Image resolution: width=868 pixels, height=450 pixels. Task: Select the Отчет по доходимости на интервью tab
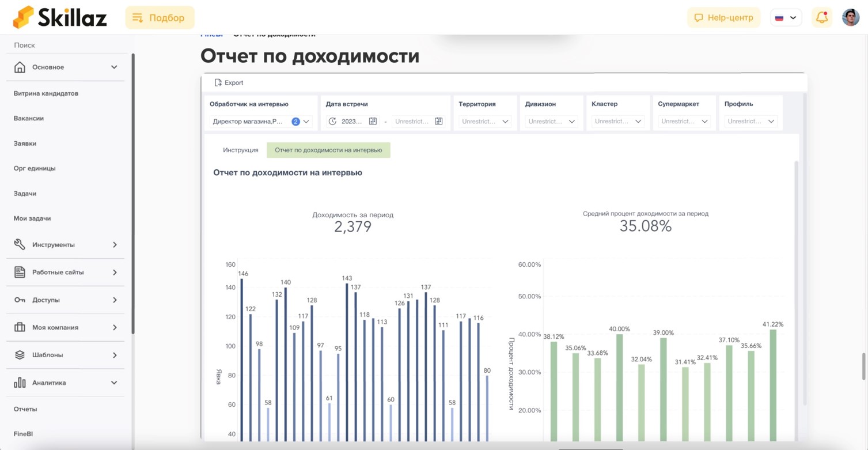point(328,150)
